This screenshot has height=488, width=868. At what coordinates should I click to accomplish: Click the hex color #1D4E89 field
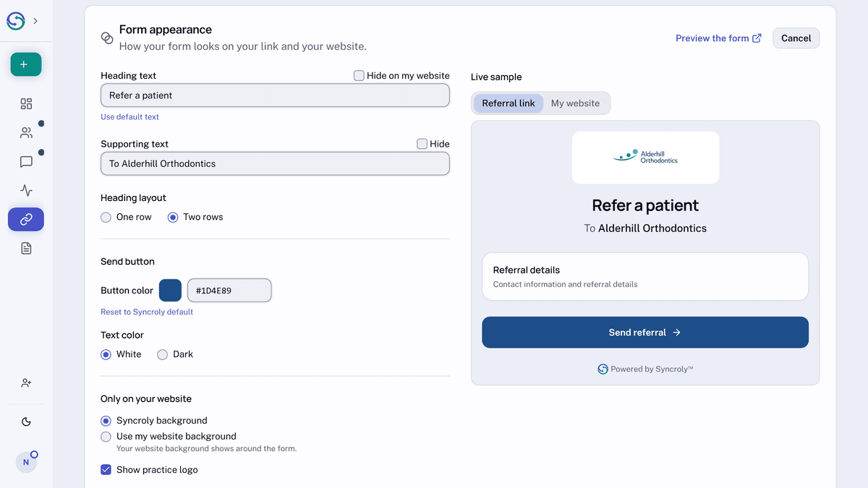(x=229, y=291)
